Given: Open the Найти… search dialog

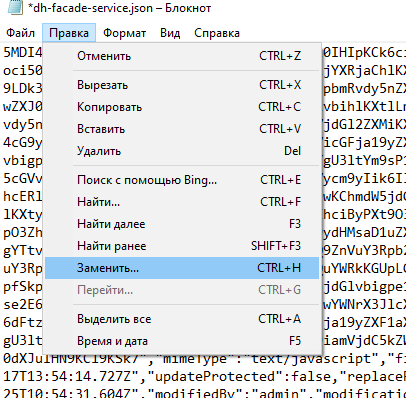Looking at the screenshot, I should (182, 202).
